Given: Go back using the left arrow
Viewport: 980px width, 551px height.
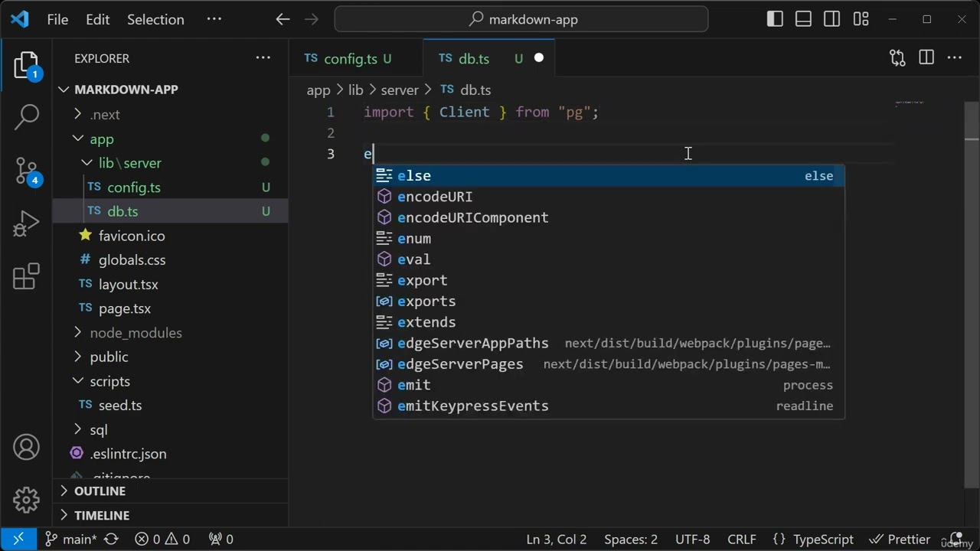Looking at the screenshot, I should click(283, 20).
